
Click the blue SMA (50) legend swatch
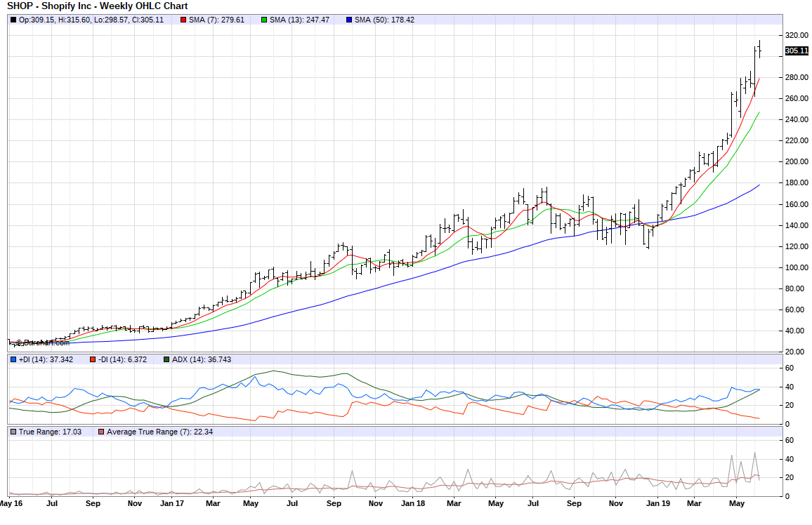pos(349,20)
